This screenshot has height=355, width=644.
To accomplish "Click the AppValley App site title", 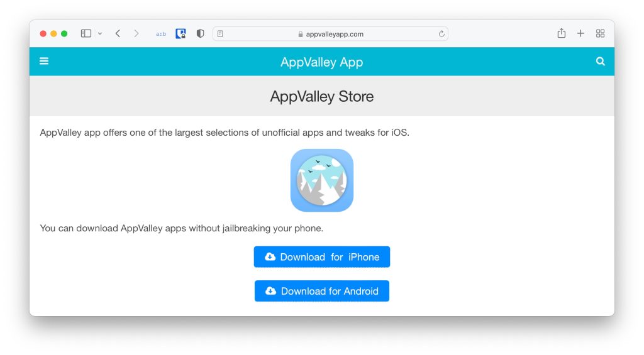I will [x=321, y=62].
